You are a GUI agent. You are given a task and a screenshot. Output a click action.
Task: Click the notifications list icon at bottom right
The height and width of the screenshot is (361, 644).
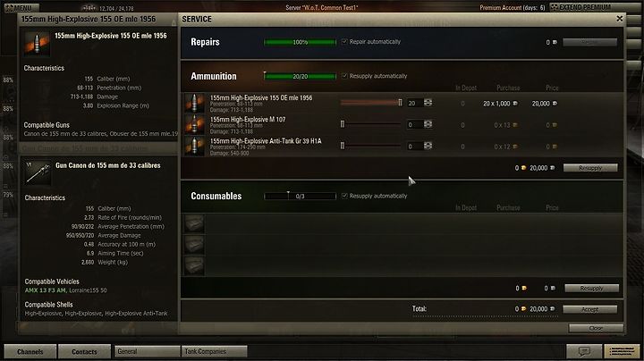tap(622, 351)
